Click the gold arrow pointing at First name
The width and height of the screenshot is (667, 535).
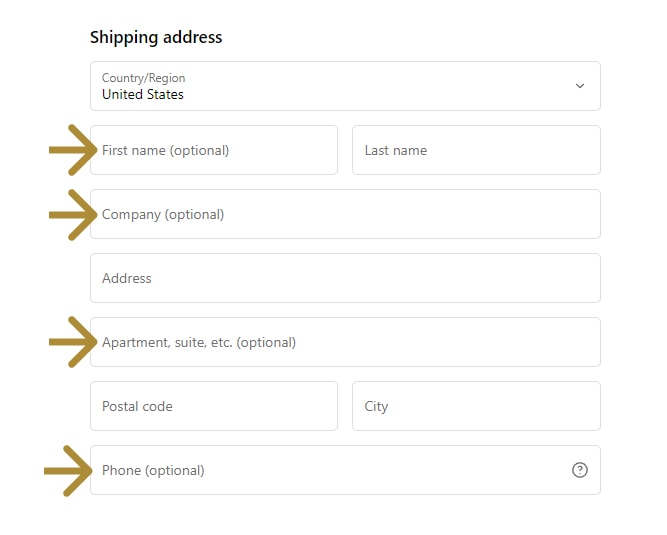[71, 150]
